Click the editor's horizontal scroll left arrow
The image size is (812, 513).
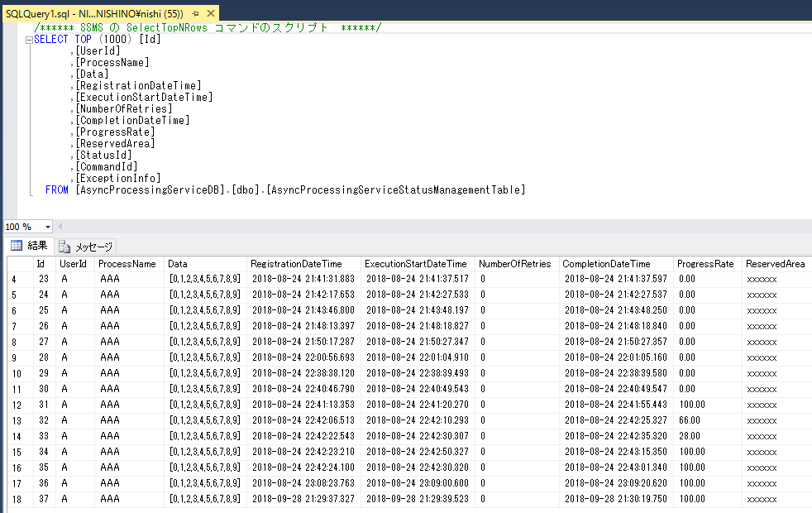tap(60, 227)
